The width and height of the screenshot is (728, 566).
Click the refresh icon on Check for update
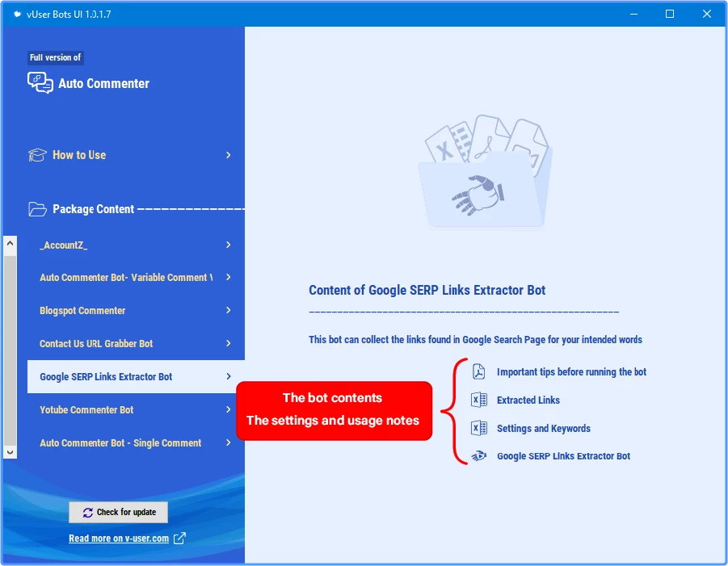(x=88, y=512)
